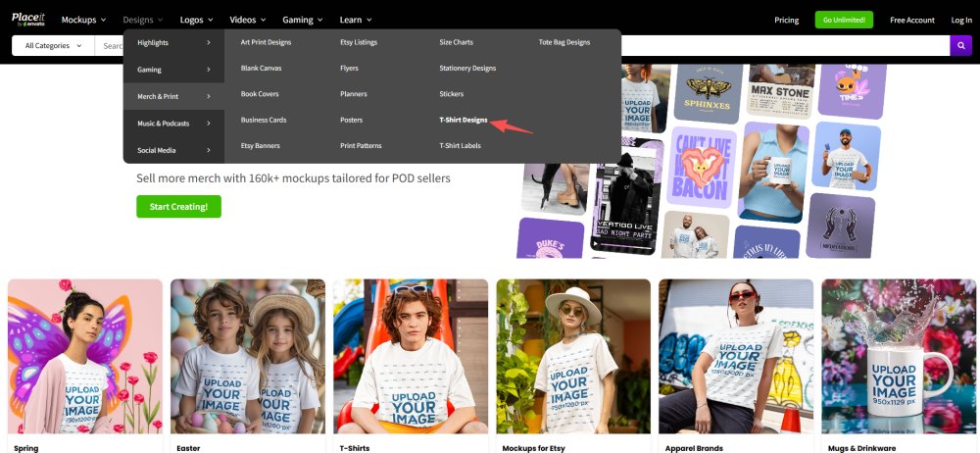Viewport: 980px width, 453px height.
Task: Open the Logos dropdown in navbar
Action: 198,20
